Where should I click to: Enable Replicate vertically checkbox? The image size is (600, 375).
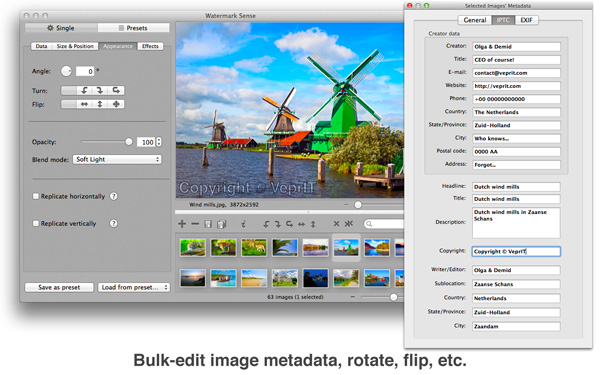[x=36, y=223]
